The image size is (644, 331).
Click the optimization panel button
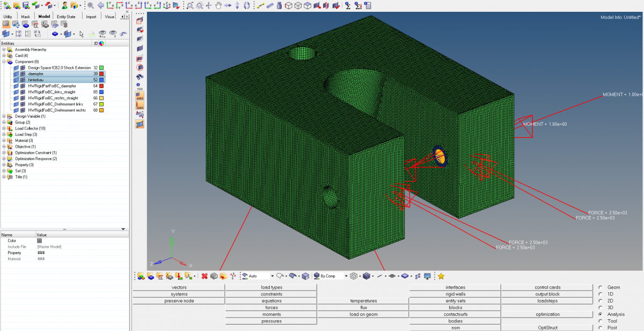[x=547, y=314]
